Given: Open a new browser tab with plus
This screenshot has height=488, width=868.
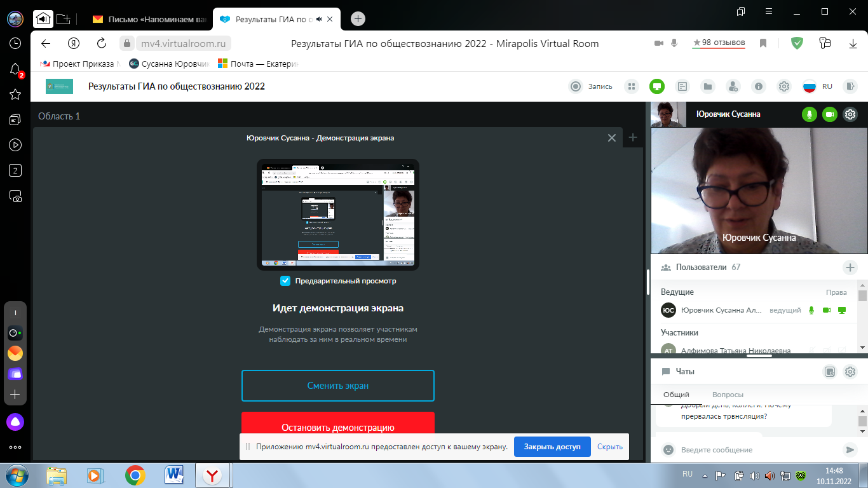Looking at the screenshot, I should coord(358,18).
